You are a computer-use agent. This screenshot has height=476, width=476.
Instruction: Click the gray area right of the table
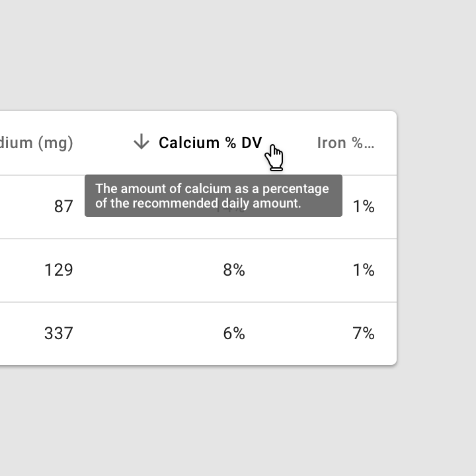point(436,238)
